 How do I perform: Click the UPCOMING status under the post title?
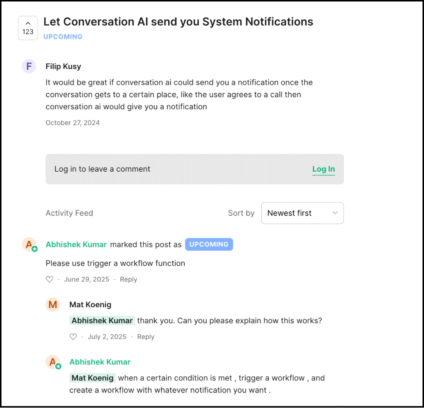coord(63,37)
